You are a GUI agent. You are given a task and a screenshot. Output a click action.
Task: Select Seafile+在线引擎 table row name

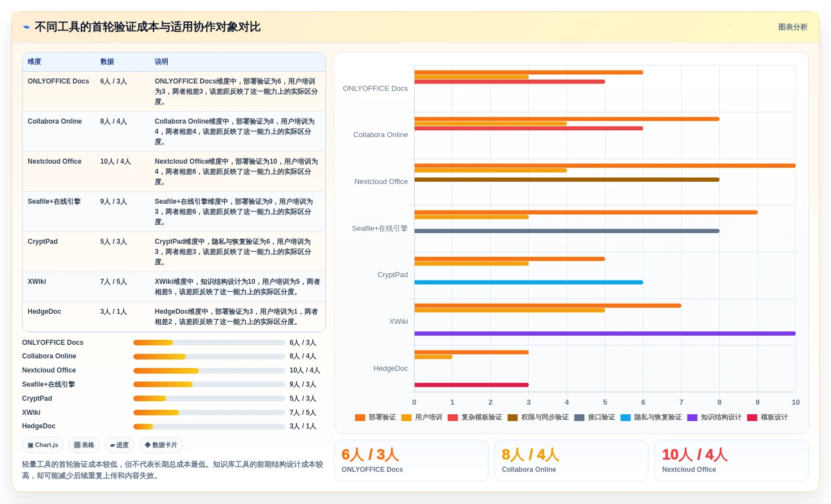[x=54, y=201]
